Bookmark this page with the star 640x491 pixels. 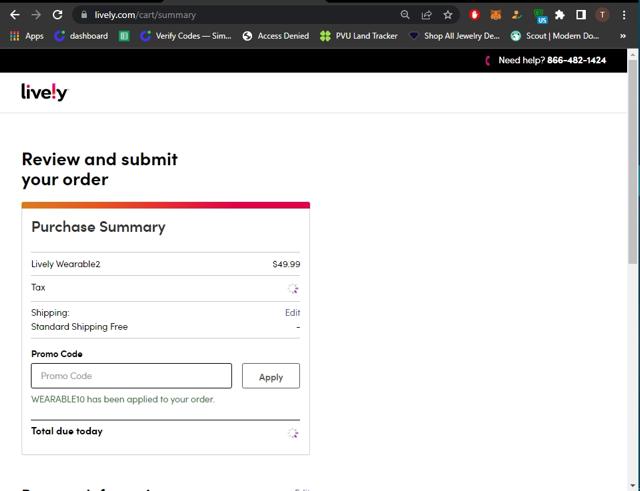point(448,15)
